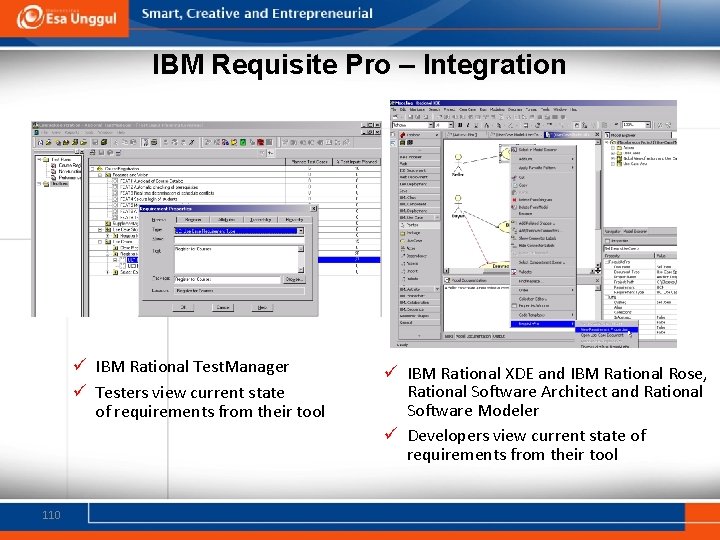Click OK in Requirement Properties dialog
720x540 pixels.
(183, 307)
